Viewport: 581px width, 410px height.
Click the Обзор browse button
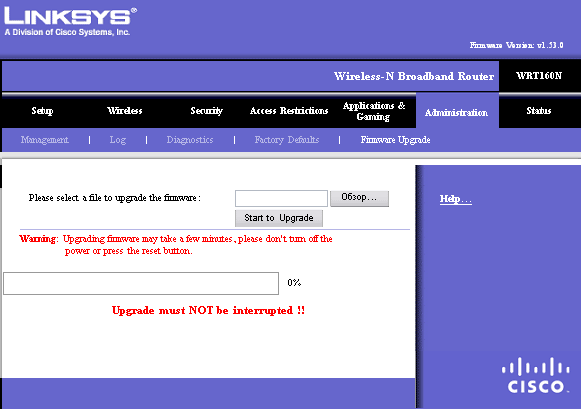pyautogui.click(x=359, y=198)
